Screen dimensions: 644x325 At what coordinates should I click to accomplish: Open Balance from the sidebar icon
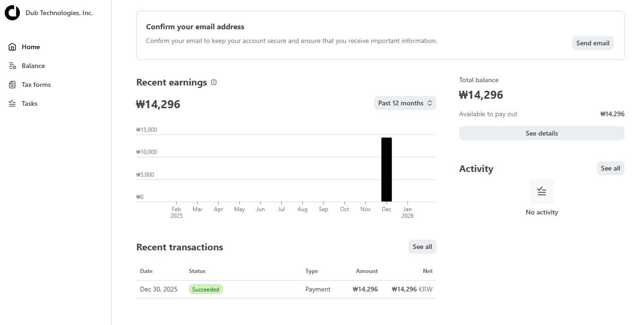tap(12, 66)
